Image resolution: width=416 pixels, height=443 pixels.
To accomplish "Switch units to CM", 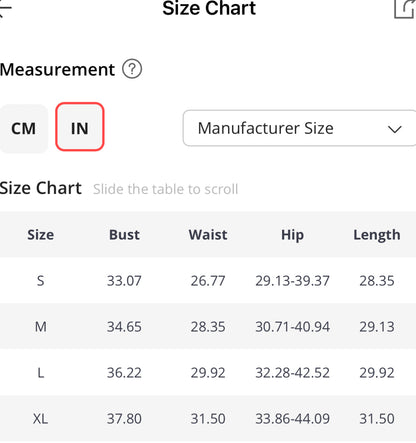I will 23,128.
